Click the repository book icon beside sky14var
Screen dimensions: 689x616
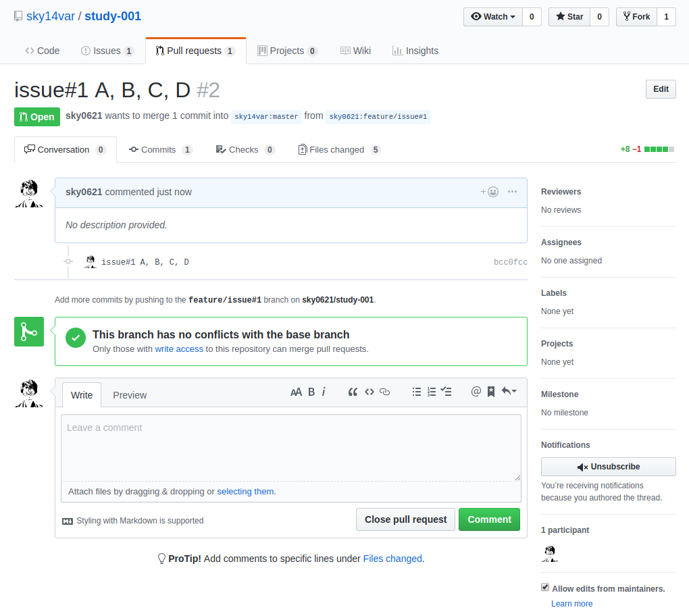click(x=18, y=16)
